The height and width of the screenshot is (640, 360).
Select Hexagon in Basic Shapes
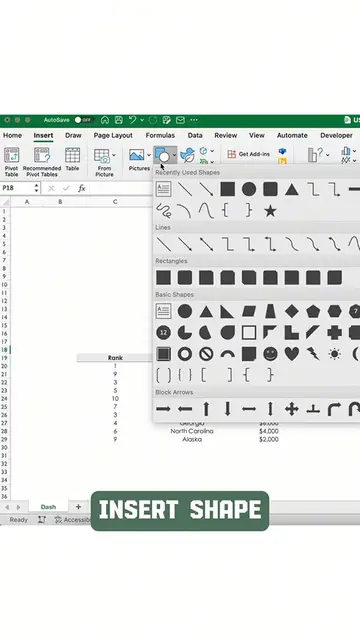[335, 311]
